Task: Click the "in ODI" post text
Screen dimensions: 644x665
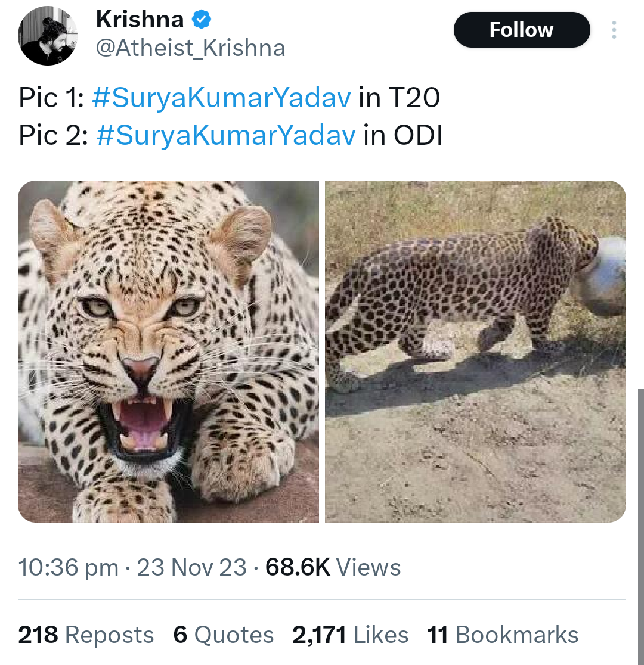Action: 403,135
